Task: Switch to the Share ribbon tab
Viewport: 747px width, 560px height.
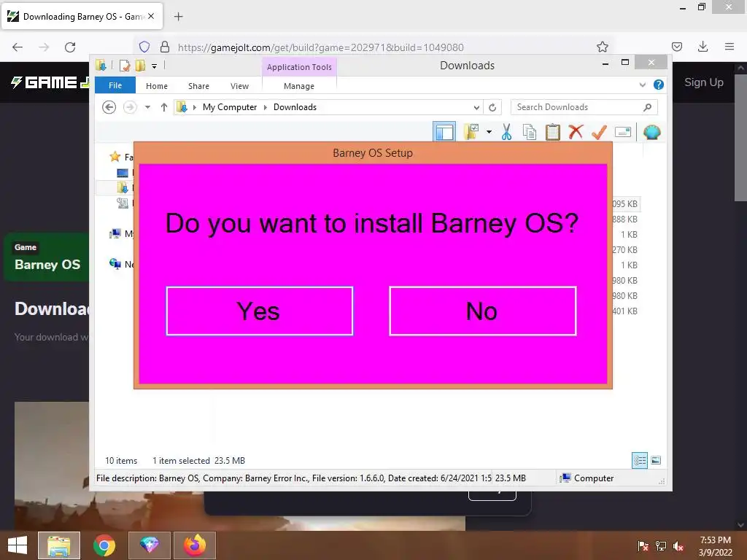Action: (198, 86)
